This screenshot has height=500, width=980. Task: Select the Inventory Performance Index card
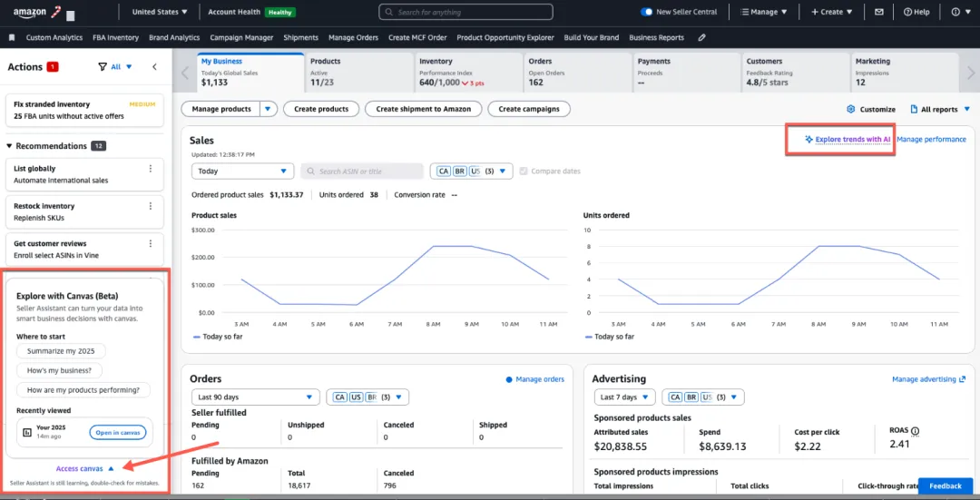coord(467,72)
